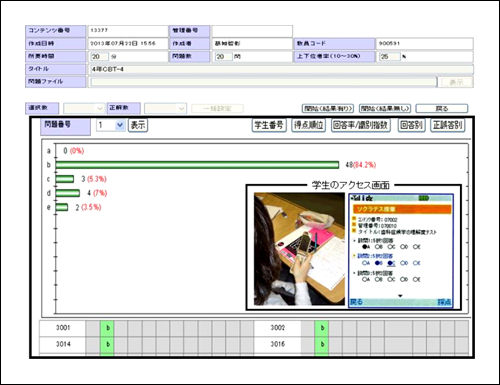The image size is (500, 385).
Task: Click the コンテンツ番号 value 13377
Action: (x=99, y=30)
